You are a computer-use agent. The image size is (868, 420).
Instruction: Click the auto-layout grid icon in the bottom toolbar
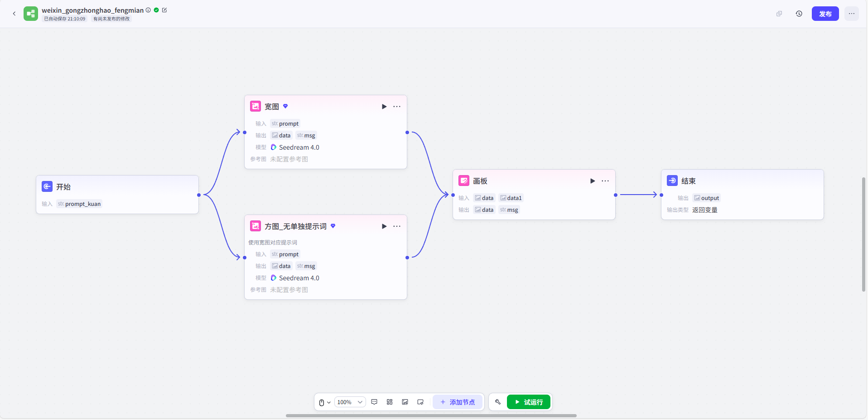click(390, 402)
